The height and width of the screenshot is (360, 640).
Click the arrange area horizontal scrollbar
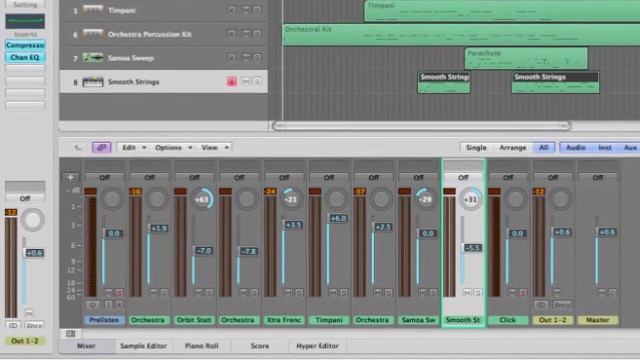pyautogui.click(x=421, y=126)
